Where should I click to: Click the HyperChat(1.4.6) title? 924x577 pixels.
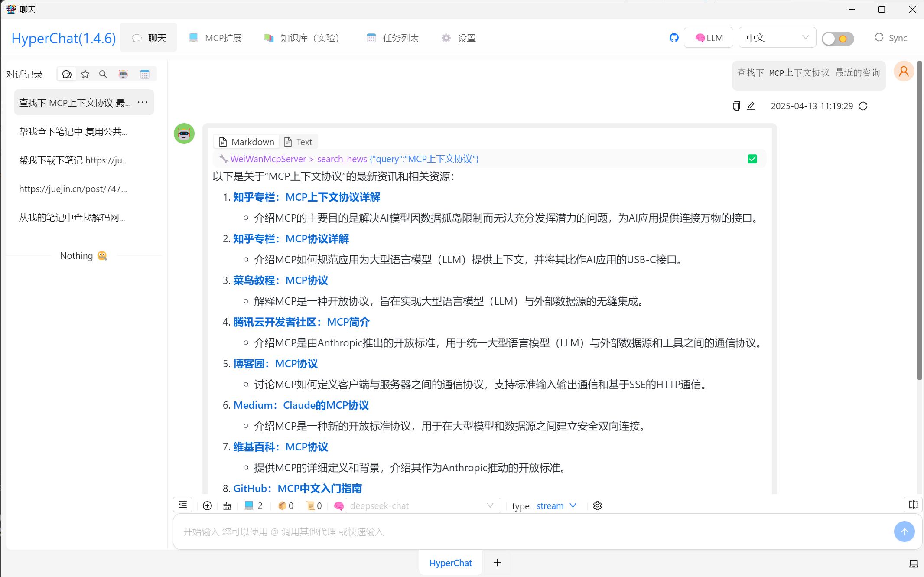click(64, 38)
